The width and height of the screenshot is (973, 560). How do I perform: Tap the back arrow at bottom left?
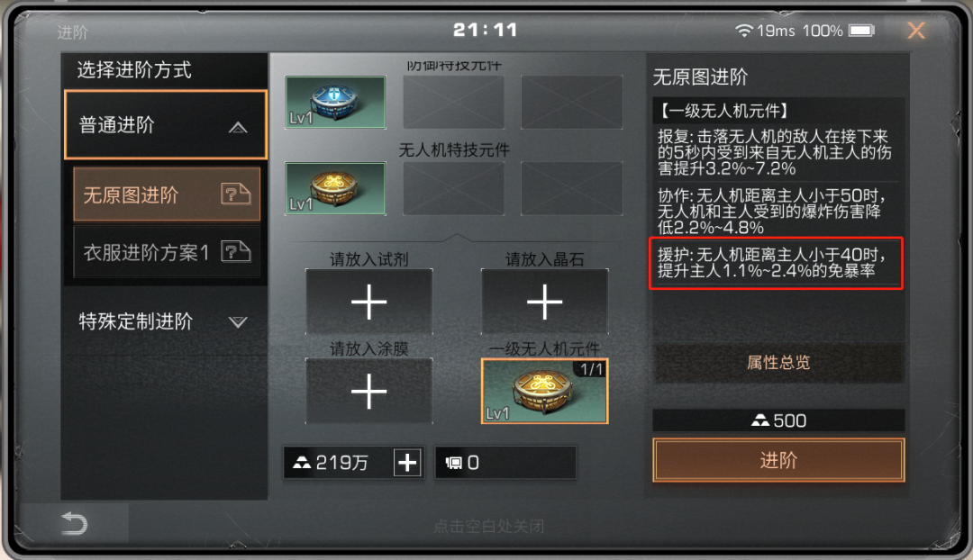(75, 524)
